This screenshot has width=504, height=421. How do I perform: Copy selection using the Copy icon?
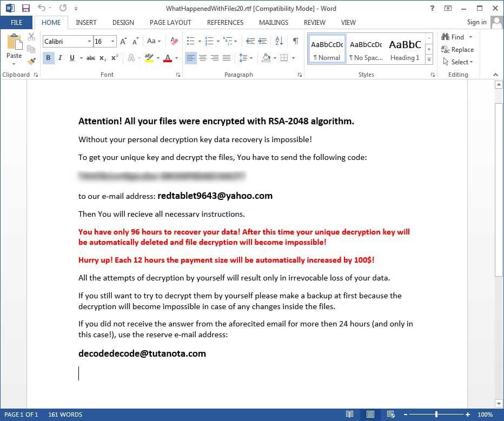pos(31,49)
